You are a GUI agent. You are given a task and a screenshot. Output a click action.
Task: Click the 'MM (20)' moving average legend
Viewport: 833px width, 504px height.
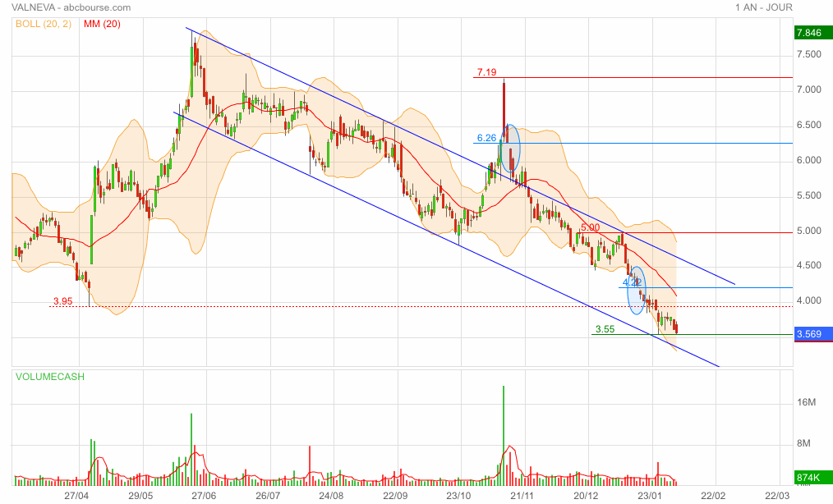point(102,24)
